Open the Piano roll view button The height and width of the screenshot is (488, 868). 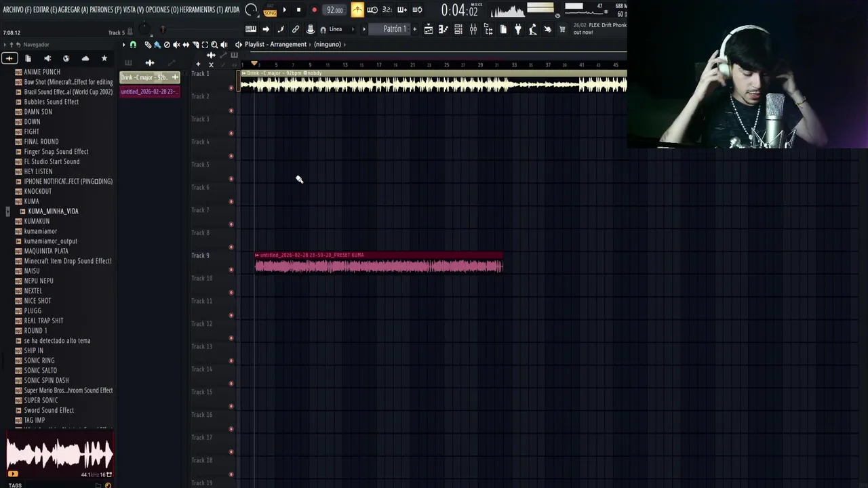443,29
